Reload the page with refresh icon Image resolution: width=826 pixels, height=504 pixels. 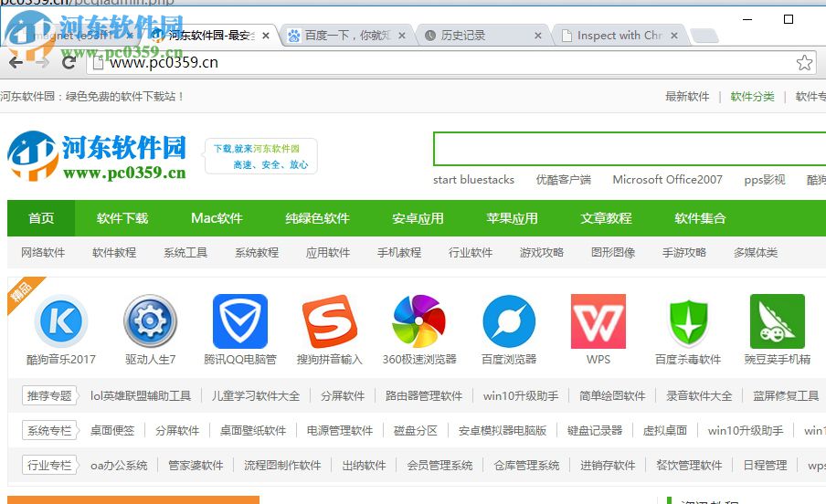[x=69, y=63]
